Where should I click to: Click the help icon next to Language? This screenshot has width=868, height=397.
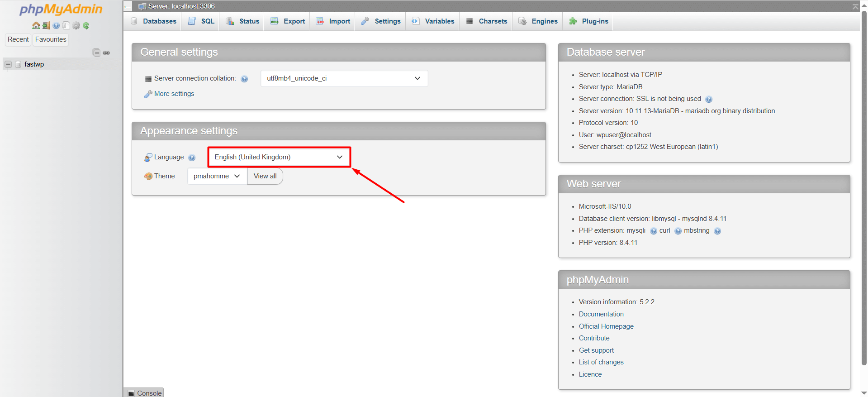[192, 158]
